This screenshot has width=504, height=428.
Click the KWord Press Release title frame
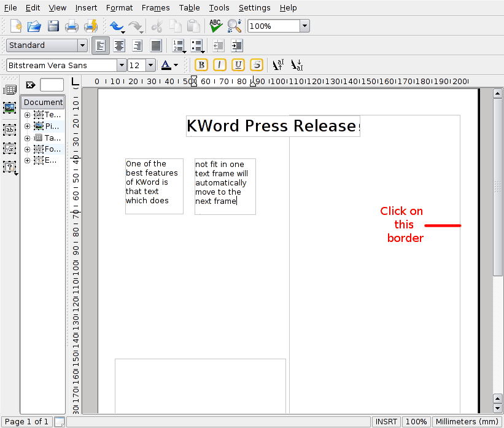(271, 126)
